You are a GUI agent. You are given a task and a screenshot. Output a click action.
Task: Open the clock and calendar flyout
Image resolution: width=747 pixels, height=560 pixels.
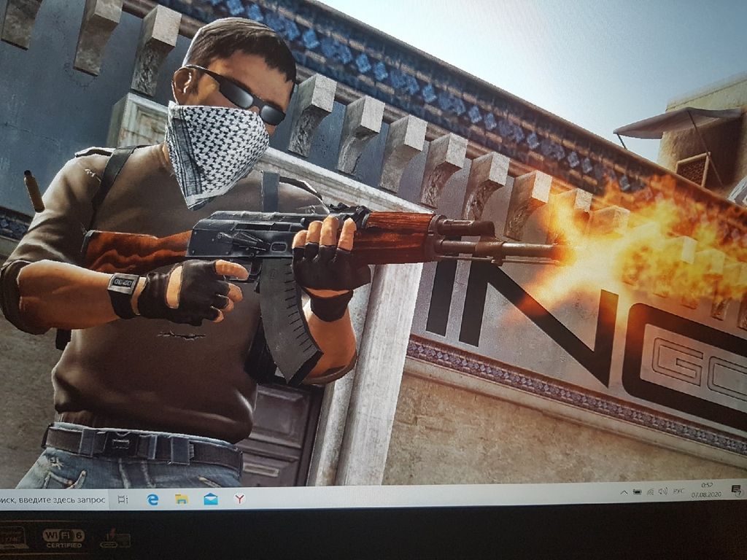[706, 490]
